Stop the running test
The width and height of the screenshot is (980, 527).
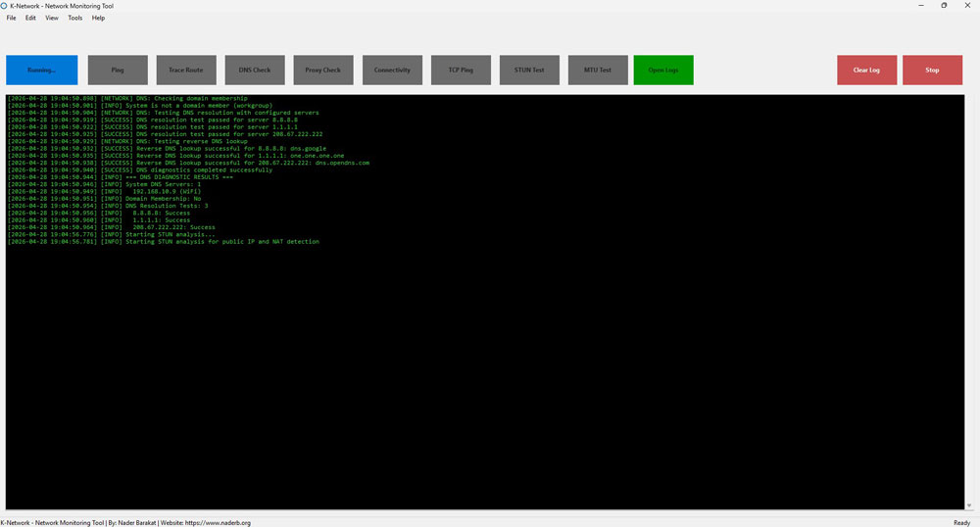[x=933, y=70]
